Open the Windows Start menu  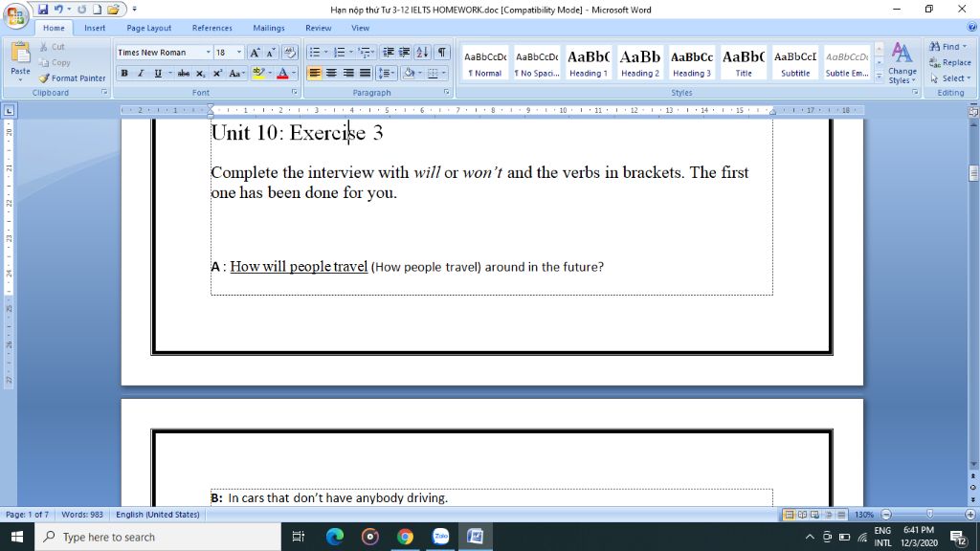tap(17, 537)
